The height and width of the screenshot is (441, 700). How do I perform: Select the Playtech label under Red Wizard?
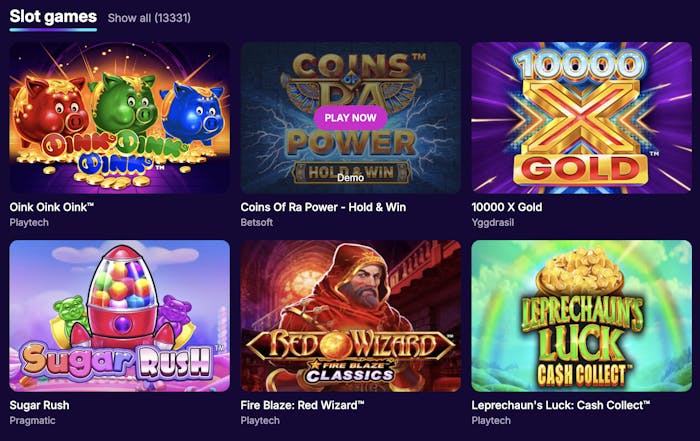pyautogui.click(x=260, y=420)
